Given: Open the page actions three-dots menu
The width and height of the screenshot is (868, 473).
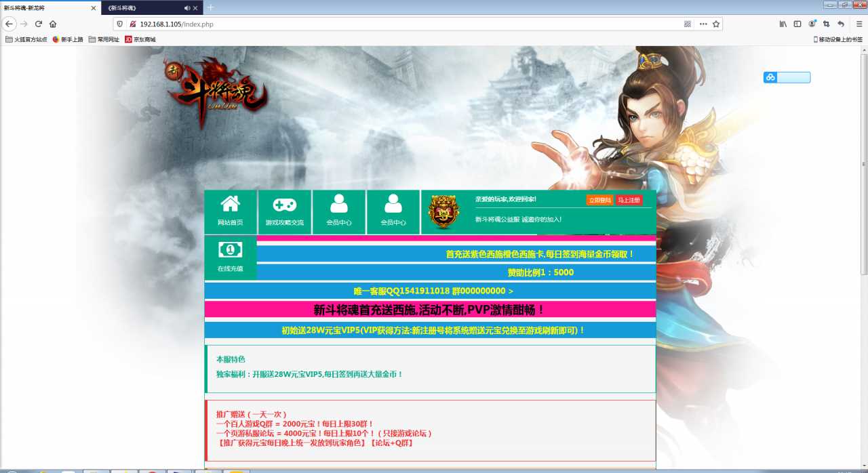Looking at the screenshot, I should pyautogui.click(x=703, y=24).
